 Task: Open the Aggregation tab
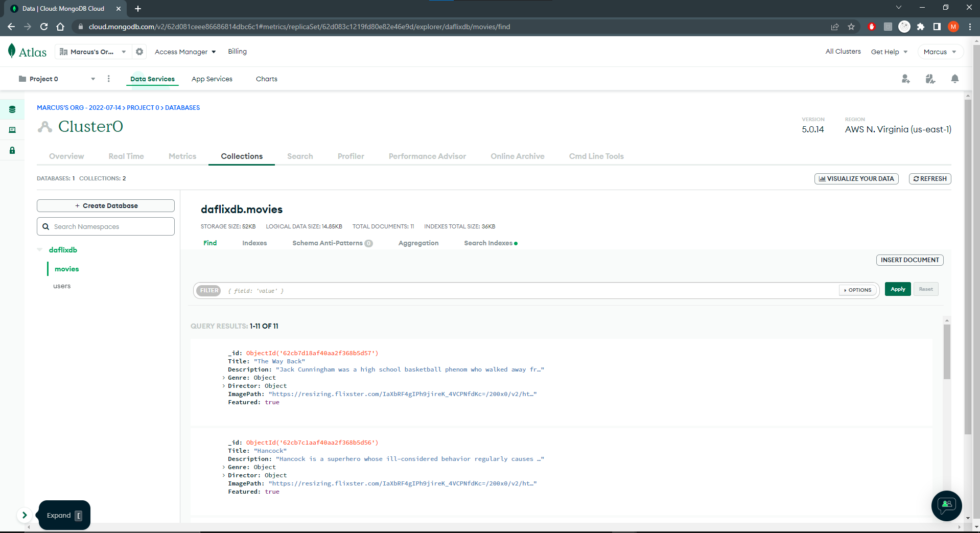pyautogui.click(x=418, y=243)
